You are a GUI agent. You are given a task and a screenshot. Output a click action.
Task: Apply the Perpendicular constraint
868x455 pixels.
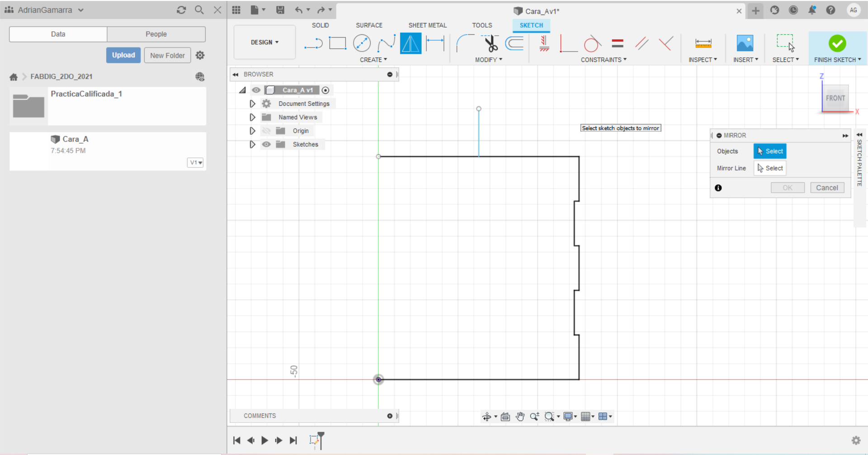coord(568,43)
